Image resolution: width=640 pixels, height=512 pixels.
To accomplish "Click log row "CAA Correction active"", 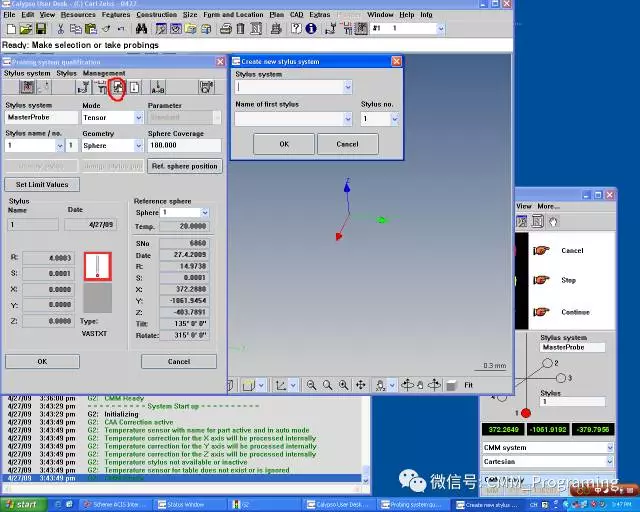I will point(139,422).
